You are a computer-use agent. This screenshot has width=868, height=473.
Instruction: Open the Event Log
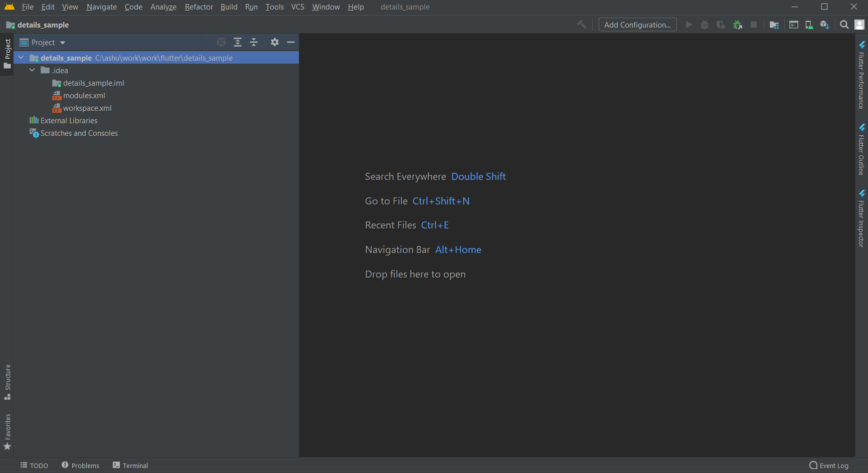[829, 465]
